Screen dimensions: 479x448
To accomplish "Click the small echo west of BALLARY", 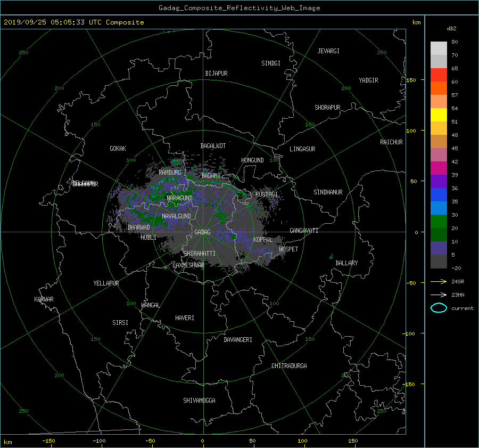I will pos(332,256).
